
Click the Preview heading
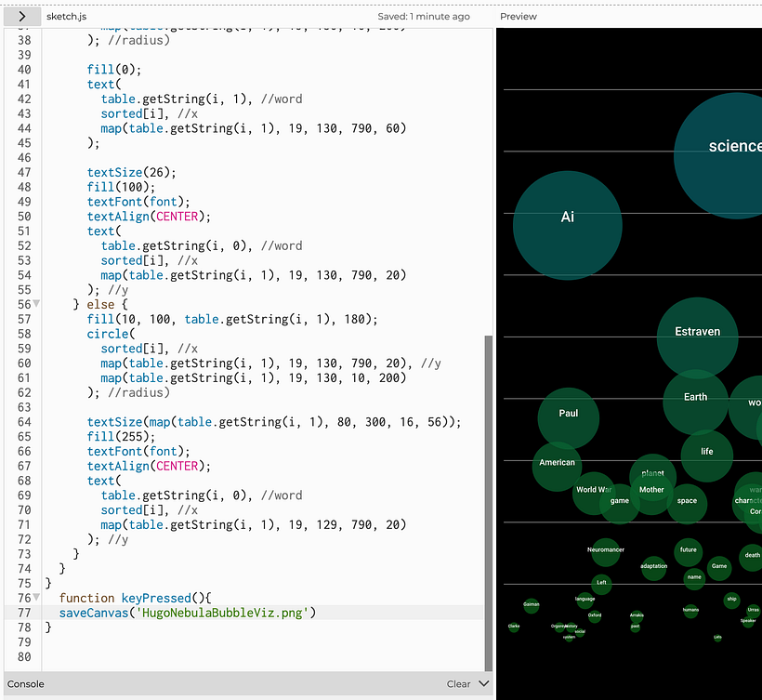[518, 17]
